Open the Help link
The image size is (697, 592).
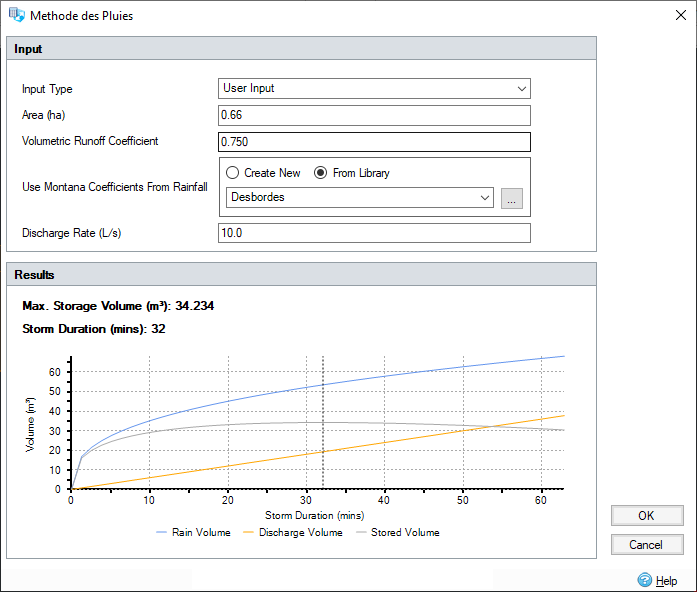point(666,580)
